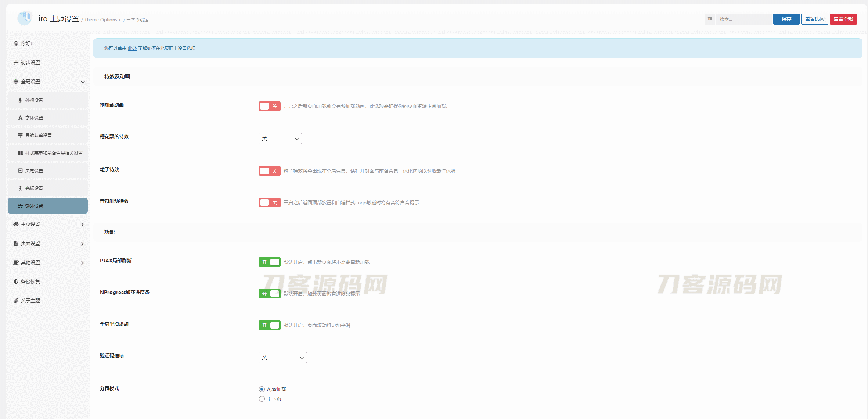The width and height of the screenshot is (868, 419).
Task: Open the 关于主题 menu item
Action: point(30,301)
